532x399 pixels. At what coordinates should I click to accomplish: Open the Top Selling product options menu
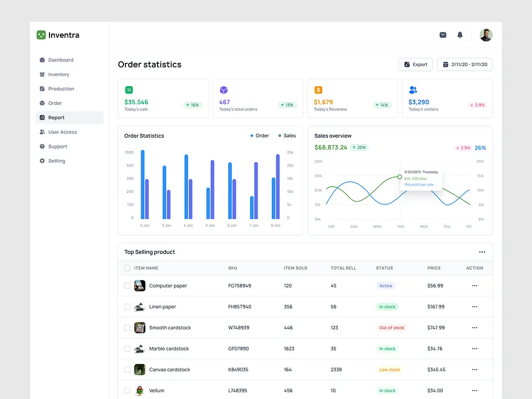(x=483, y=252)
